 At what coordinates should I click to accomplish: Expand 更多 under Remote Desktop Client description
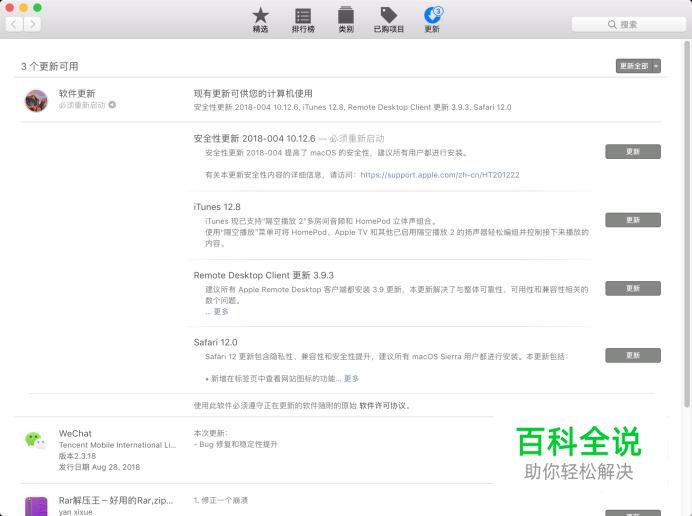pos(221,312)
